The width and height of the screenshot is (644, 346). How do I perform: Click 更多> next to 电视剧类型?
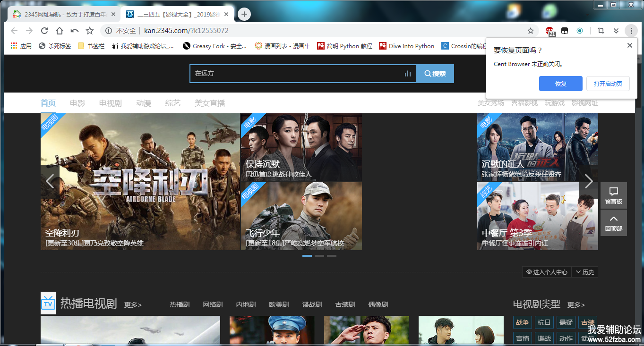(576, 305)
